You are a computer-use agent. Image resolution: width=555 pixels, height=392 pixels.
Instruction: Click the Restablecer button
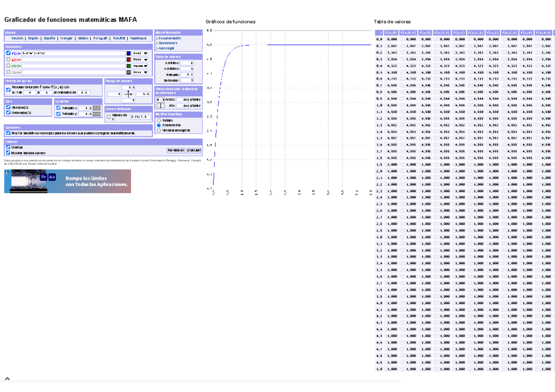(176, 150)
